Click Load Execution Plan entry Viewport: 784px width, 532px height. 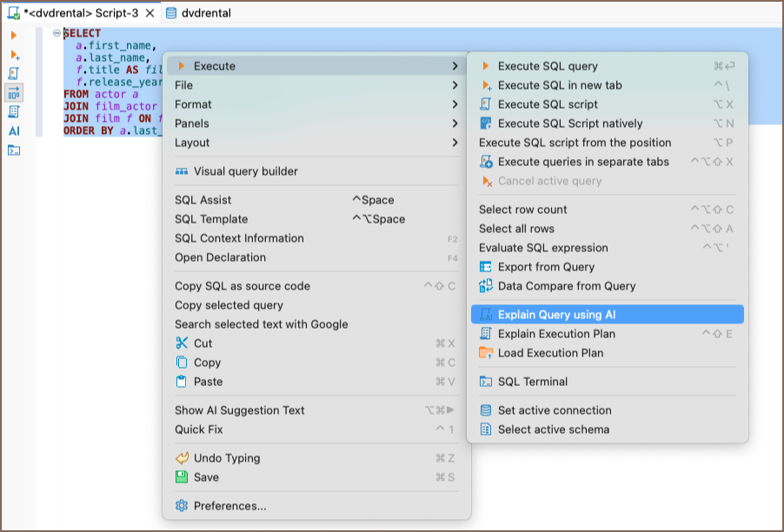[550, 353]
